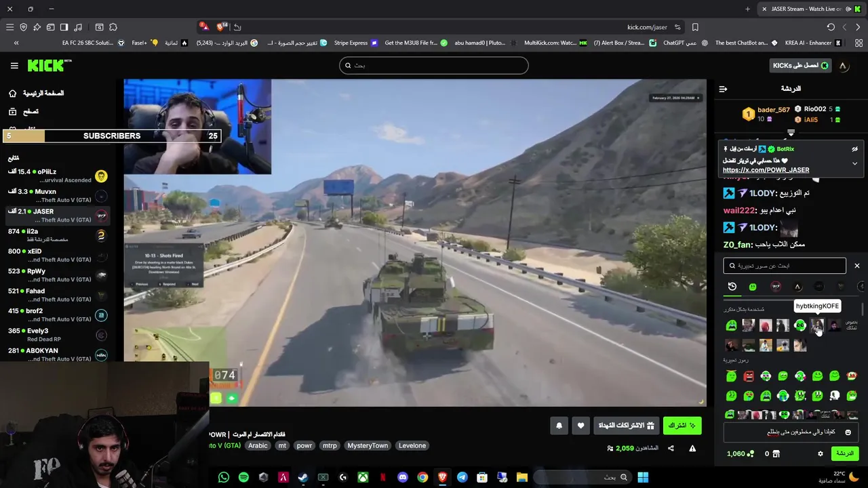Open xEID channel in sidebar
This screenshot has height=488, width=868.
[58, 255]
